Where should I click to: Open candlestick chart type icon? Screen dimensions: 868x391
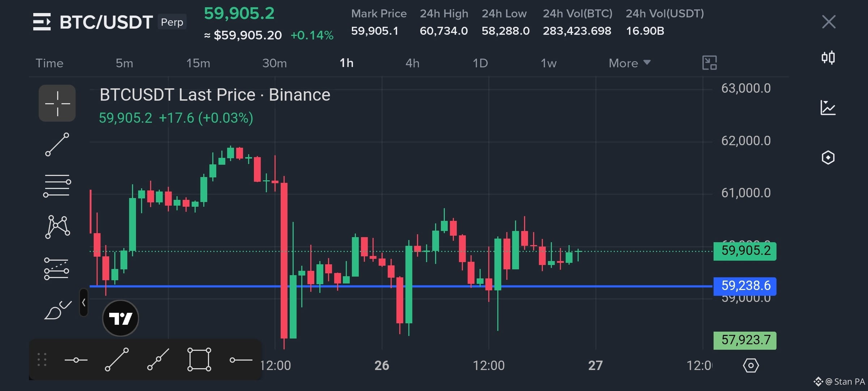click(828, 58)
